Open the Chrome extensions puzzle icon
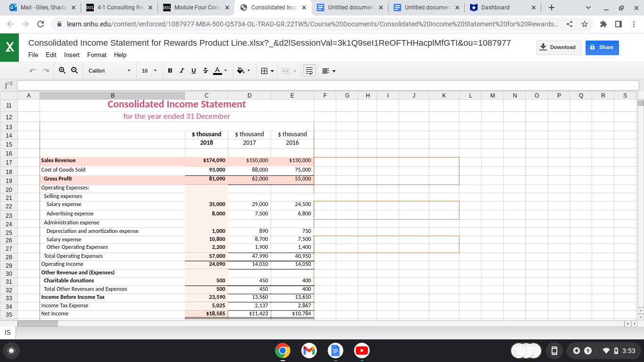 (x=603, y=24)
